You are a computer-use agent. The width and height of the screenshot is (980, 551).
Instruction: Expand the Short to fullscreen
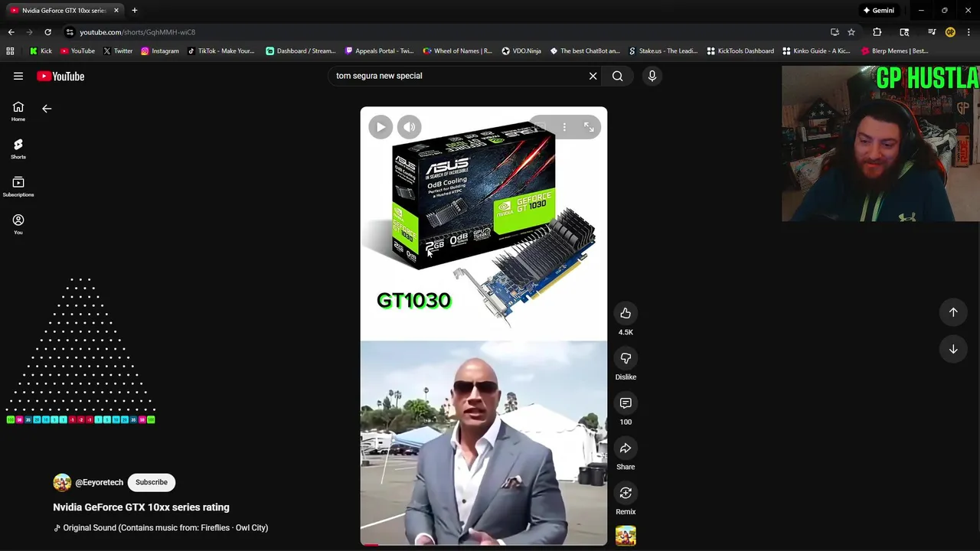589,127
